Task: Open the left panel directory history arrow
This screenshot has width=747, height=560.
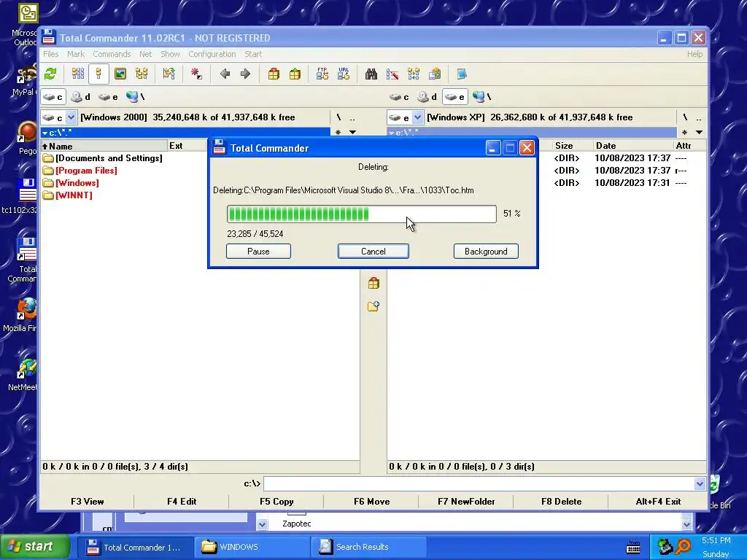Action: coord(352,133)
